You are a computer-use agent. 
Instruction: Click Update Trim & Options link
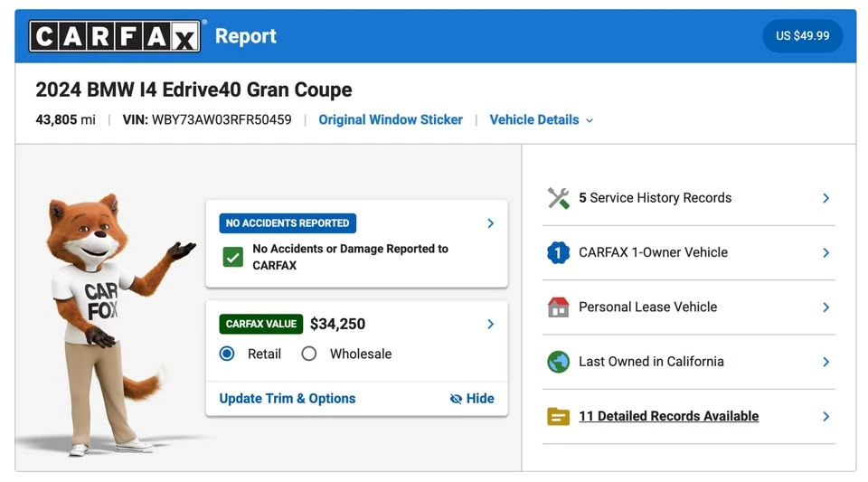tap(288, 399)
